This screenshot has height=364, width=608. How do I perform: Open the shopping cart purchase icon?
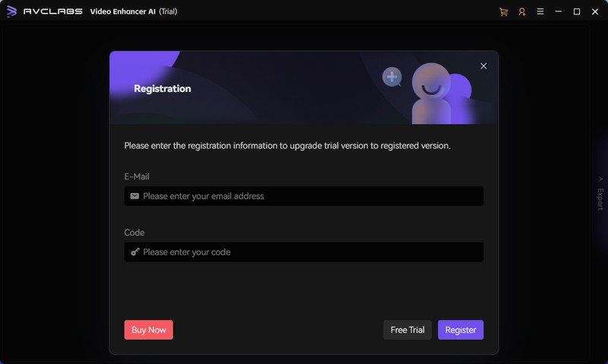point(503,11)
